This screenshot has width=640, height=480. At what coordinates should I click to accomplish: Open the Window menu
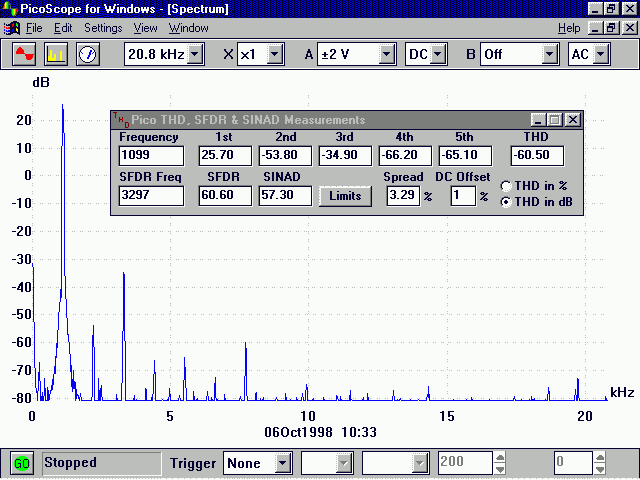pos(189,28)
